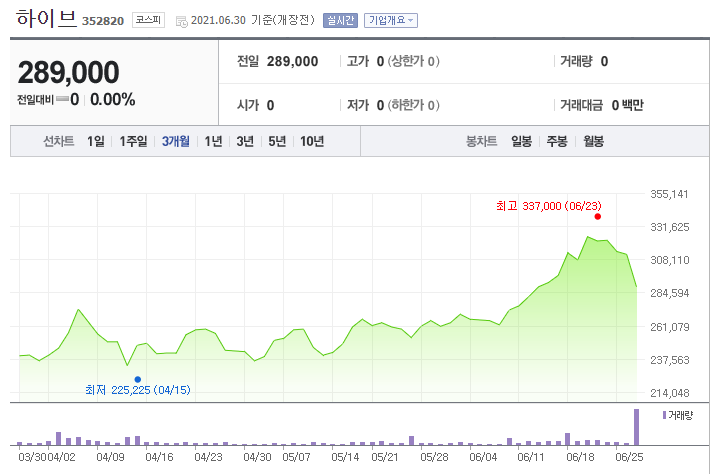710x474 pixels.
Task: Select the 1주일 line chart tab
Action: 133,141
